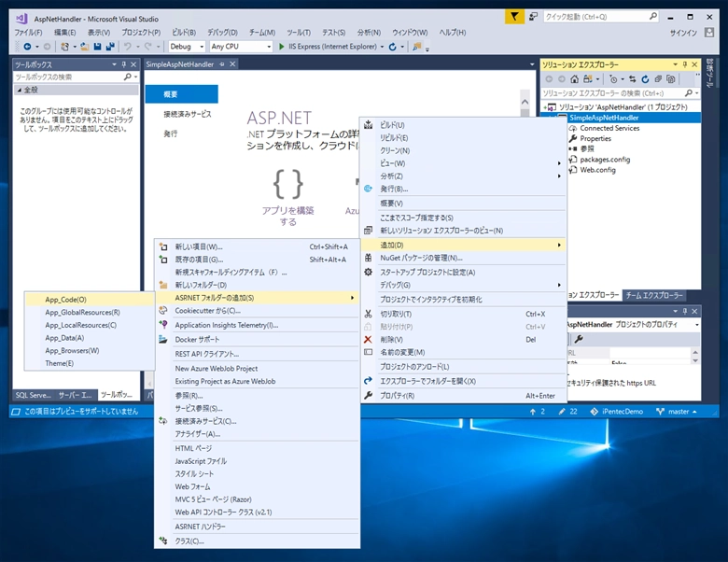The image size is (728, 562).
Task: Switch to the SQL Server tab at bottom
Action: pyautogui.click(x=33, y=395)
